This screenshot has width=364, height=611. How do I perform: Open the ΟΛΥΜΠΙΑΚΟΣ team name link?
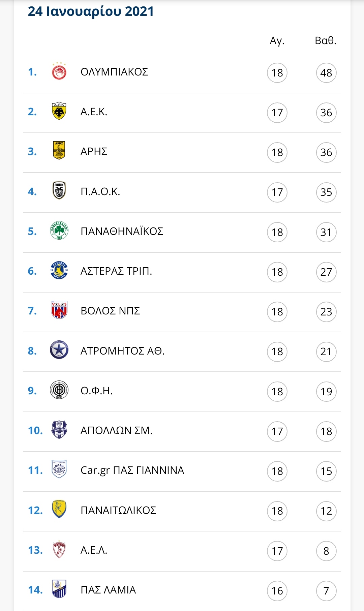click(x=114, y=72)
